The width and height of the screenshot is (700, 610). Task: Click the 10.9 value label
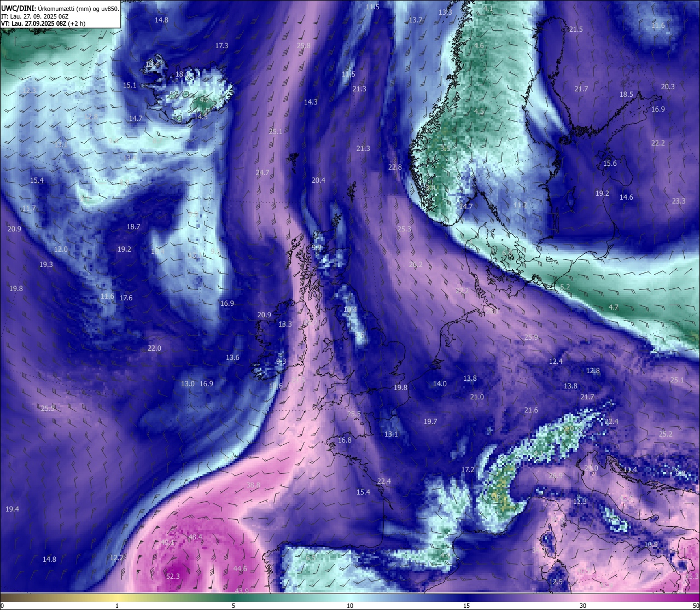point(651,544)
